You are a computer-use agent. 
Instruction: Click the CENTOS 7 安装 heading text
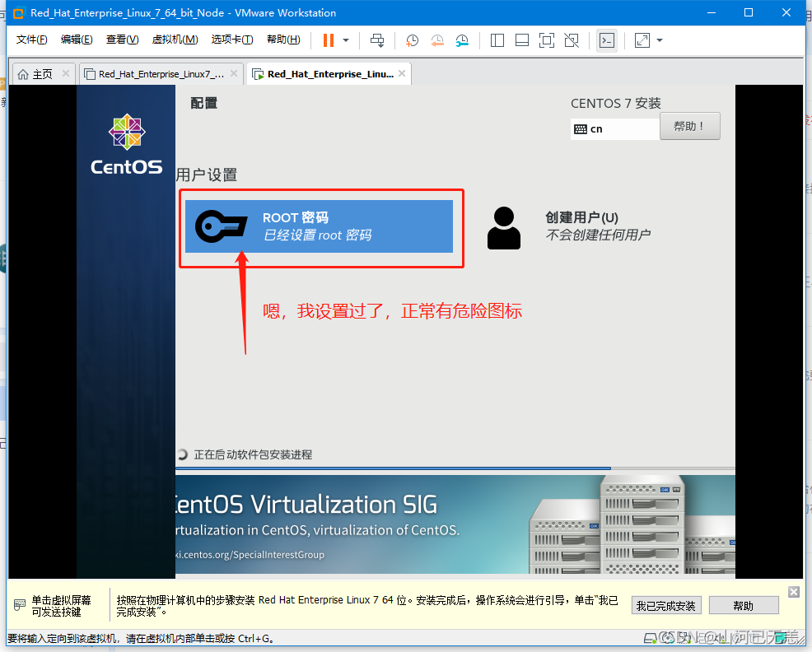click(616, 104)
